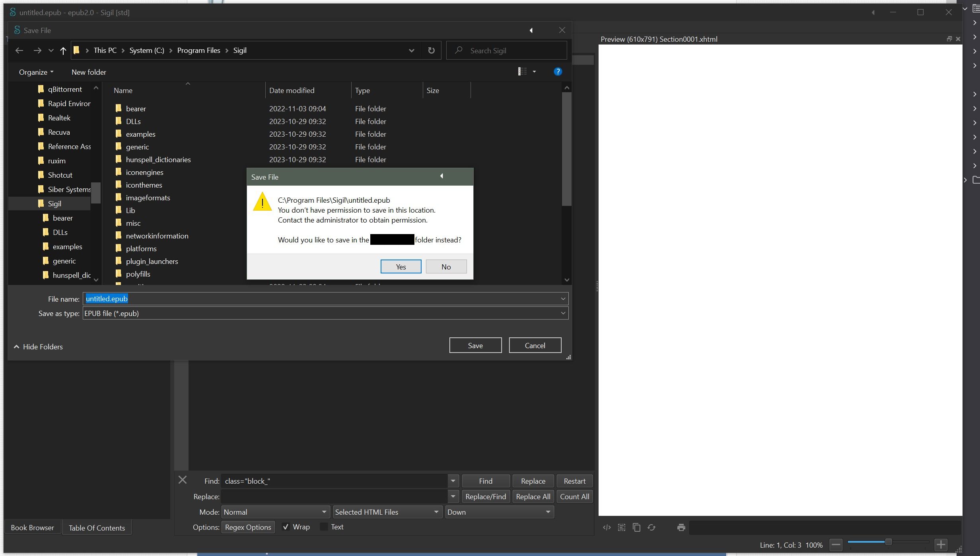
Task: Expand the Selected HTML Files dropdown
Action: click(x=387, y=512)
